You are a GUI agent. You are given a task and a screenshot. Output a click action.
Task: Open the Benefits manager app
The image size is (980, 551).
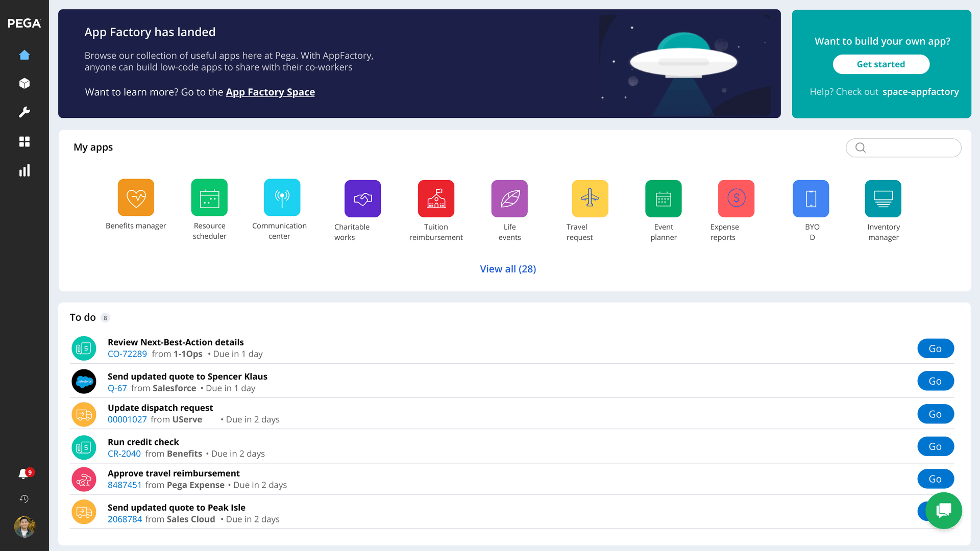136,198
